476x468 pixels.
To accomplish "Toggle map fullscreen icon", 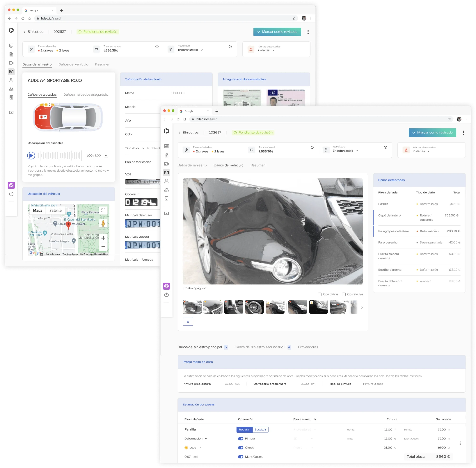I will (103, 210).
